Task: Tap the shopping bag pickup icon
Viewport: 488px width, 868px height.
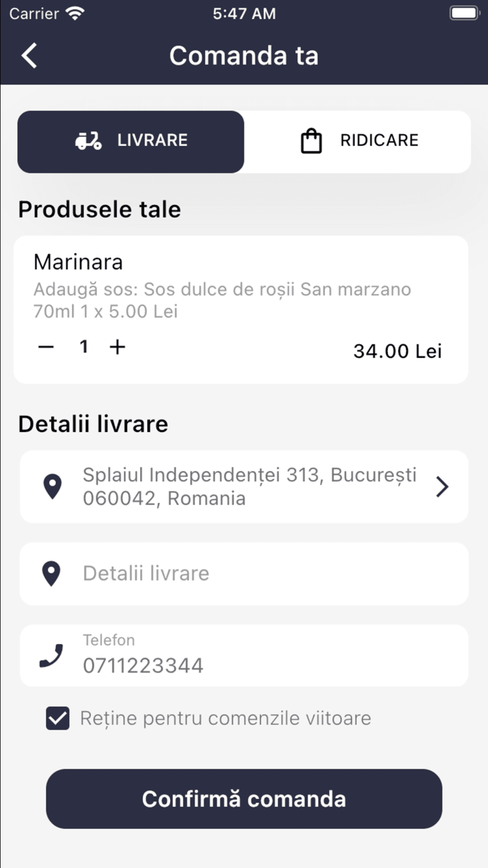Action: (311, 141)
